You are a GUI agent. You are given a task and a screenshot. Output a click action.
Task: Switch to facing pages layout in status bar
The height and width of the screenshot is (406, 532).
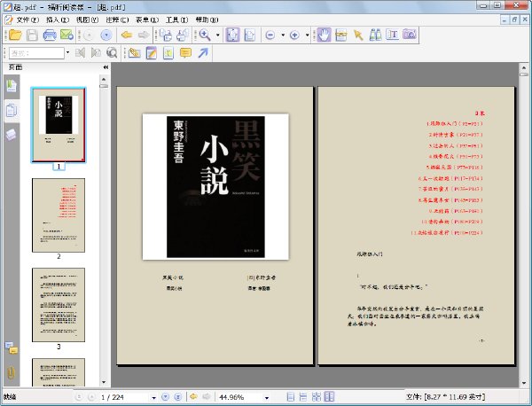[329, 397]
